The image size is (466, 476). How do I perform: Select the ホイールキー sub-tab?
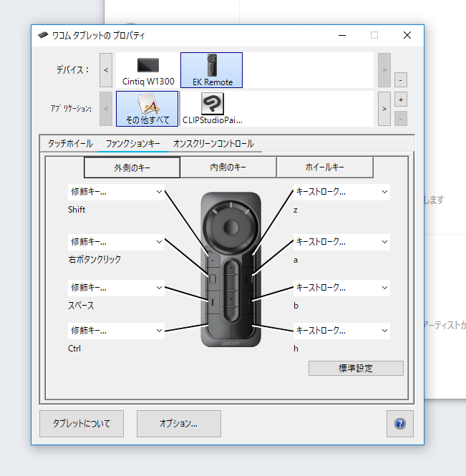coord(325,167)
